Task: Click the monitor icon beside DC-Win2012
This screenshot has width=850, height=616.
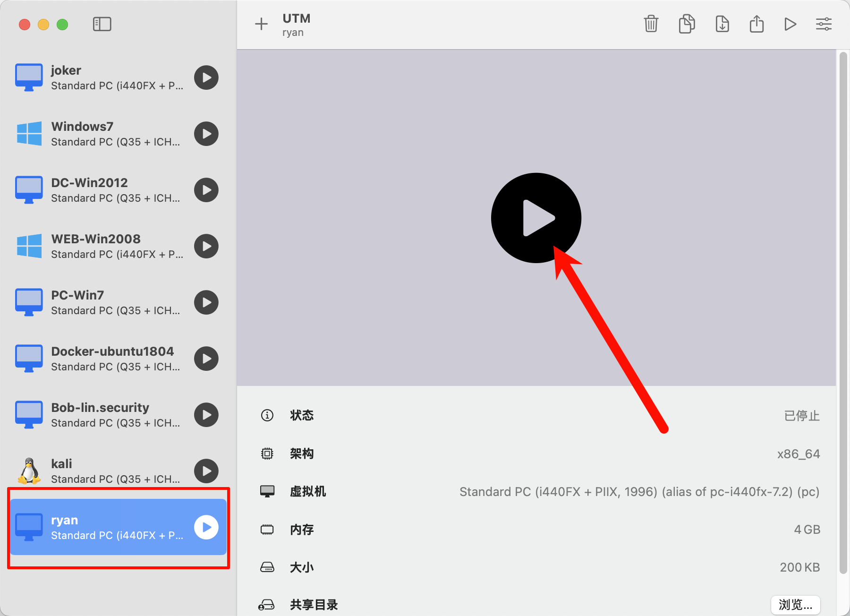Action: (29, 190)
